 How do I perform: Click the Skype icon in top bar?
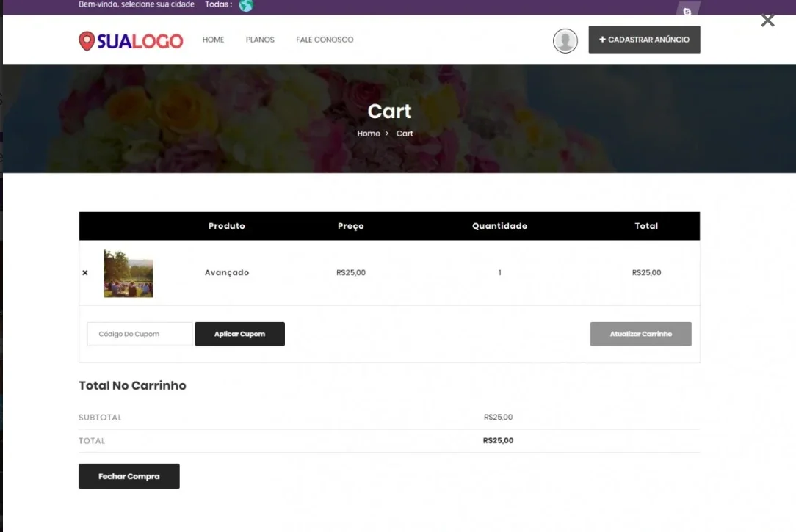[687, 11]
